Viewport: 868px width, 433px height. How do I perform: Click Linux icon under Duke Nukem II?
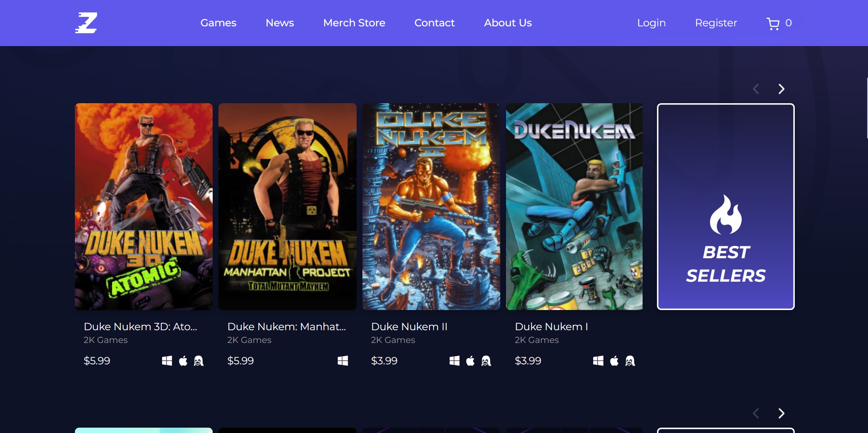tap(486, 361)
